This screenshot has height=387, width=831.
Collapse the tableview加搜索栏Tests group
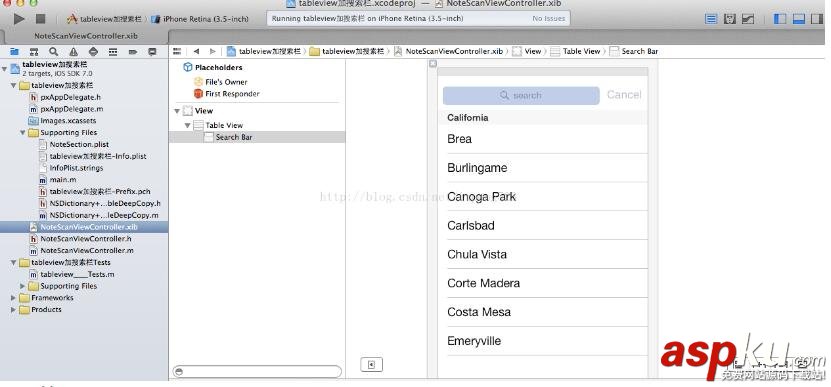point(13,262)
